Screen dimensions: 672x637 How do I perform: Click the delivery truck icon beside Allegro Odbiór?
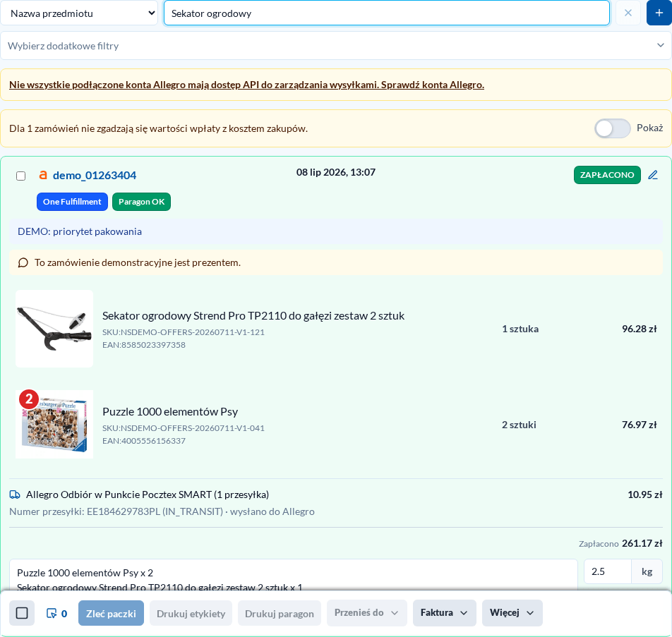(x=15, y=495)
